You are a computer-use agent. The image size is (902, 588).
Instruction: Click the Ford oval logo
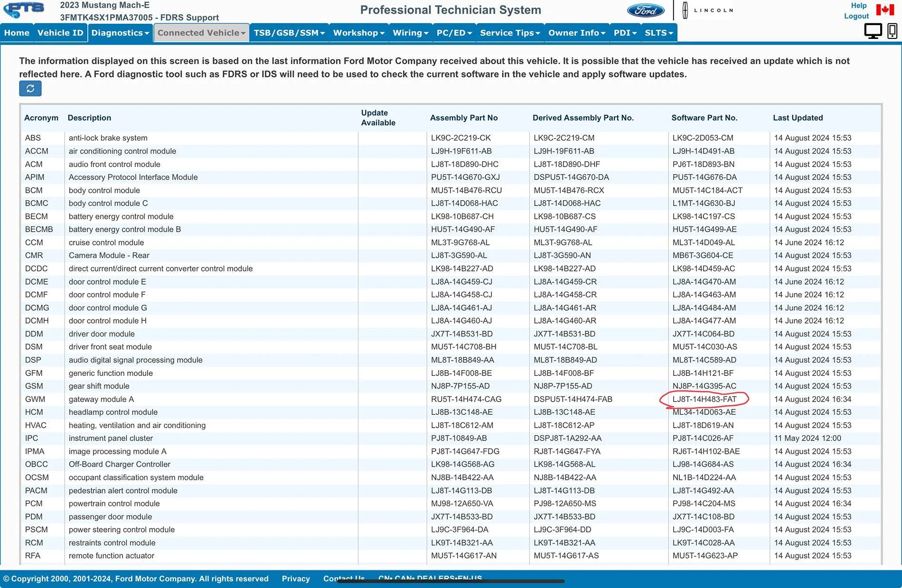click(646, 10)
